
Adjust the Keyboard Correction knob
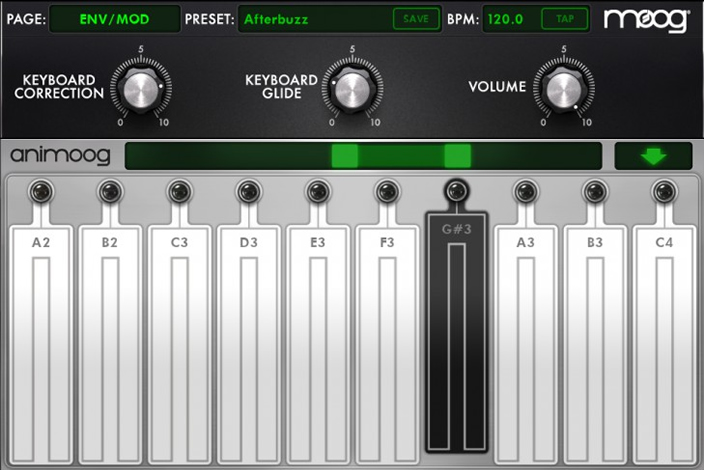click(x=141, y=89)
